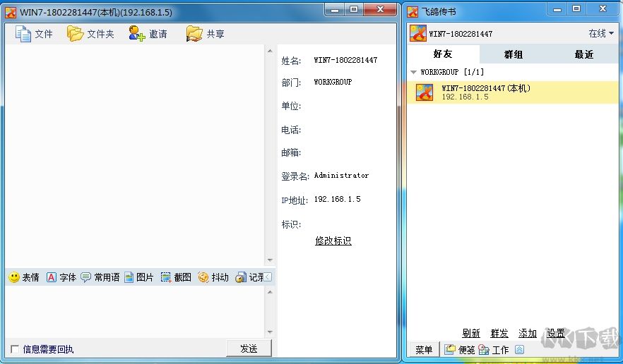Click the input box scroll up arrow

(270, 292)
